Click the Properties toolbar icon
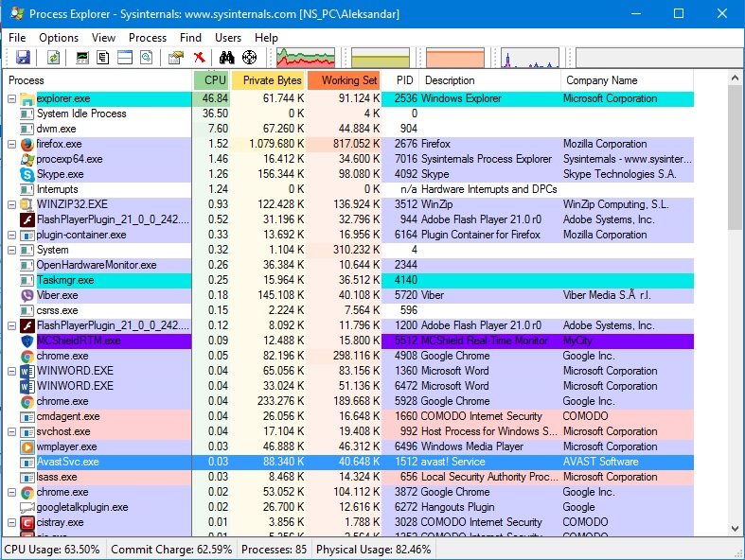This screenshot has height=560, width=745. coord(176,58)
